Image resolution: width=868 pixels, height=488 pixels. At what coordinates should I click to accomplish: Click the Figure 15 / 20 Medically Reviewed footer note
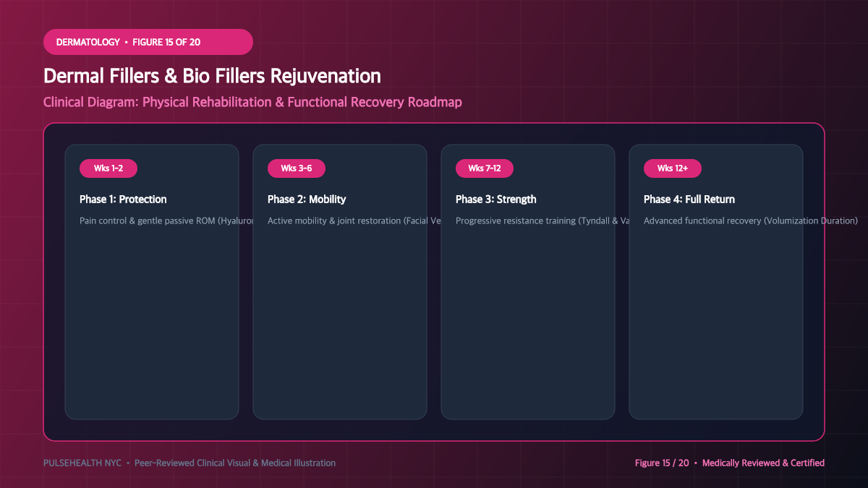click(730, 463)
